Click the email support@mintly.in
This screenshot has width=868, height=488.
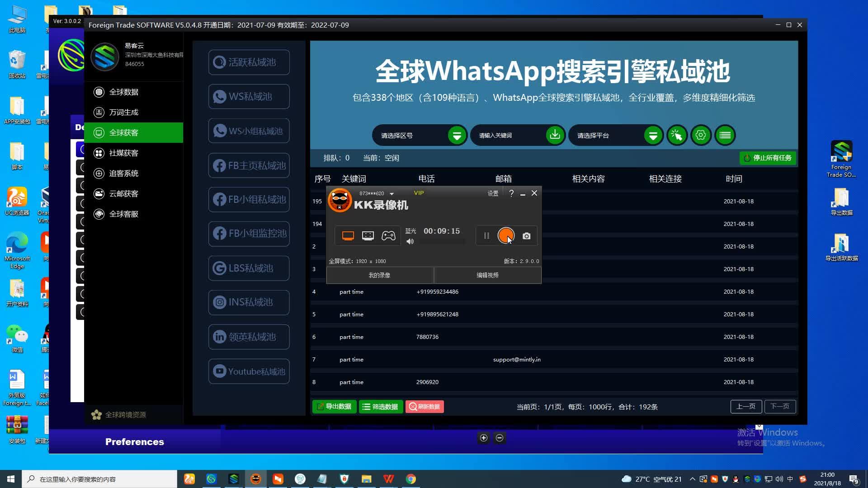coord(517,360)
